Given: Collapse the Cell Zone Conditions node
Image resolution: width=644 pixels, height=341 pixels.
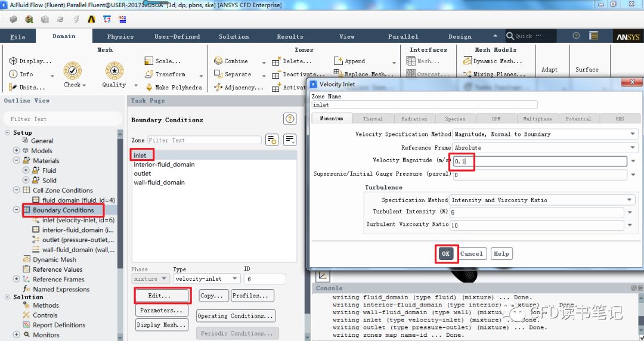Looking at the screenshot, I should tap(17, 190).
